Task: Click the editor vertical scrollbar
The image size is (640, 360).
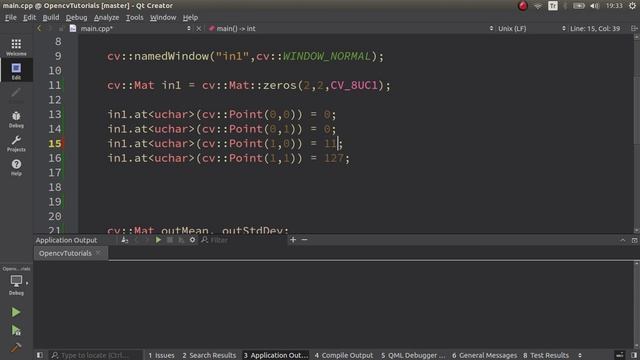Action: (636, 133)
